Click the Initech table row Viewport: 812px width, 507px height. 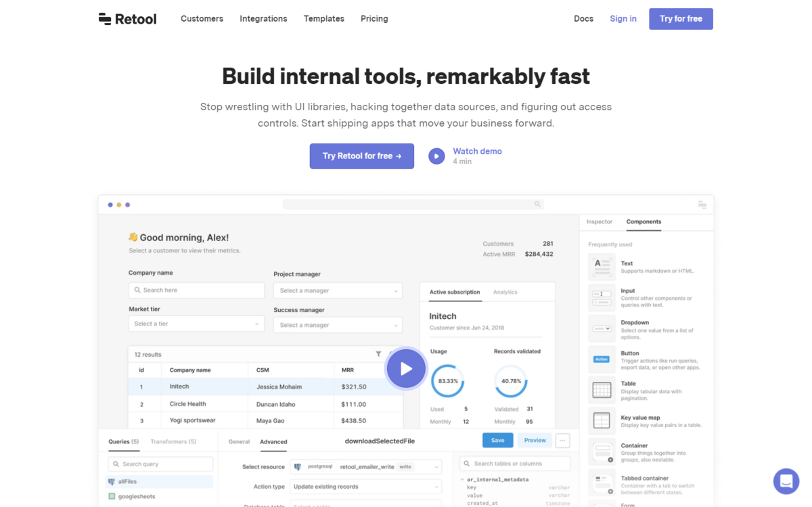pos(265,387)
